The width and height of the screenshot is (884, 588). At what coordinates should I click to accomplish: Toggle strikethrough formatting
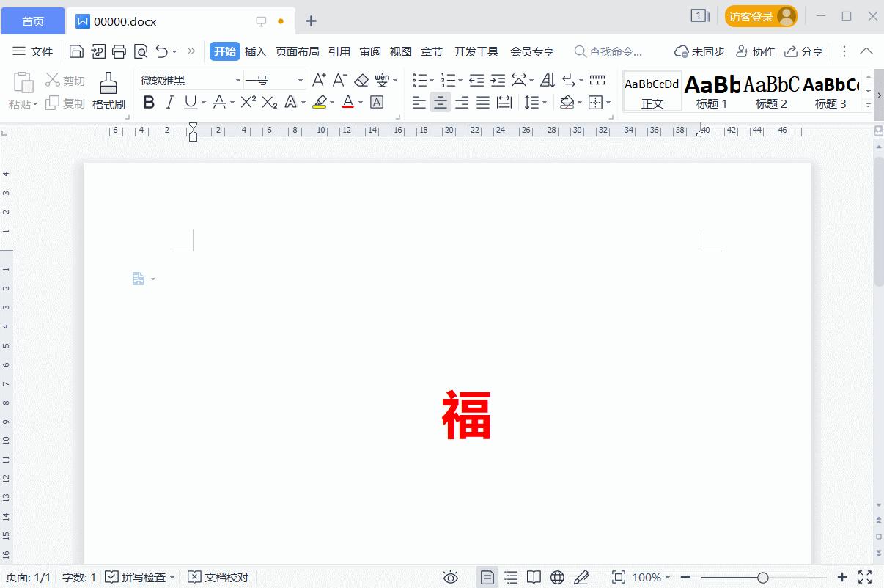(219, 102)
